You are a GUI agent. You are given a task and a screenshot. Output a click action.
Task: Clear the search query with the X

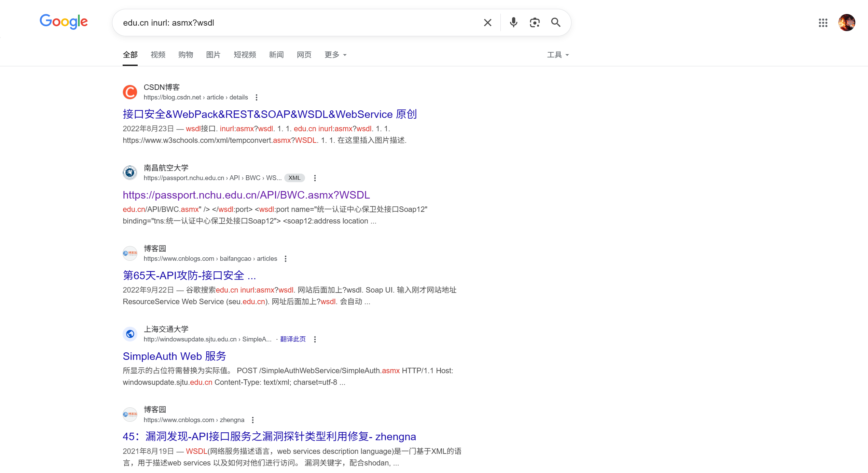[x=487, y=23]
